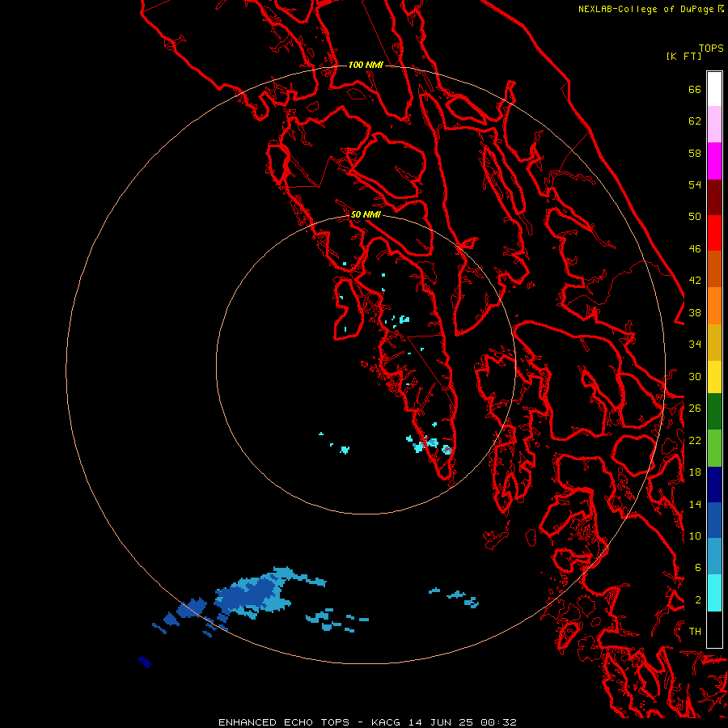Image resolution: width=728 pixels, height=728 pixels.
Task: Select the "TOPS" legend title
Action: click(x=711, y=49)
